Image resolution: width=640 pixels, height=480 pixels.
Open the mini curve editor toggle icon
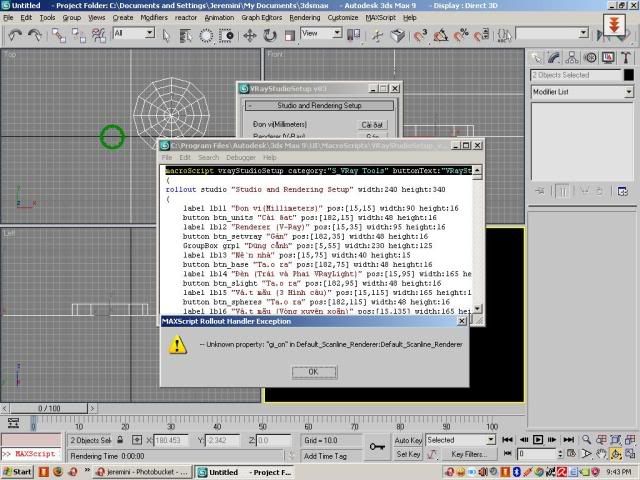point(13,423)
